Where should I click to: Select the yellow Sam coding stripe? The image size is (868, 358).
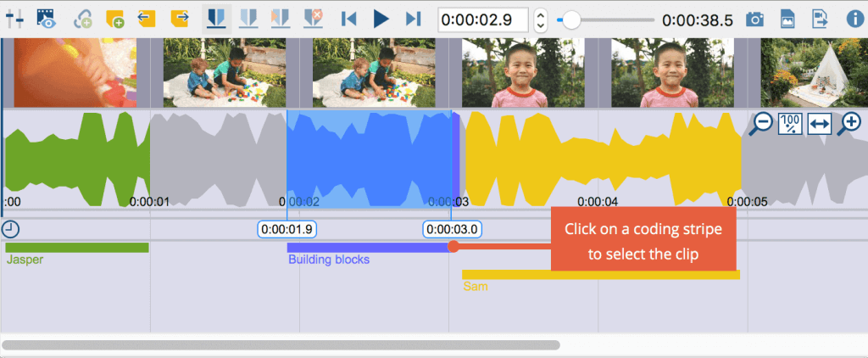(601, 274)
